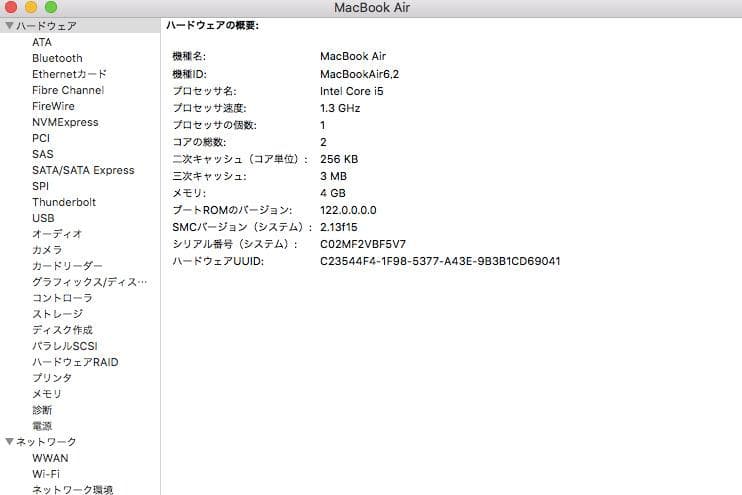
Task: Open the オーディオ entry
Action: pyautogui.click(x=57, y=234)
